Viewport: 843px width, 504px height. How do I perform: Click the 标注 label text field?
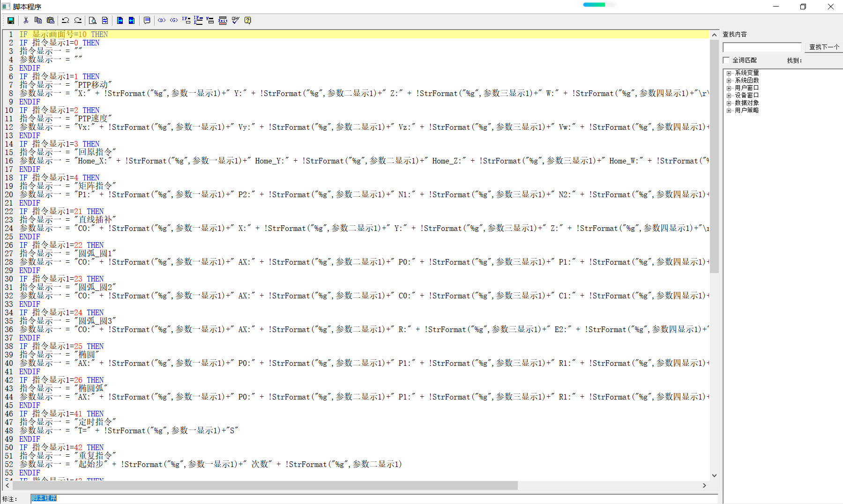click(x=374, y=498)
